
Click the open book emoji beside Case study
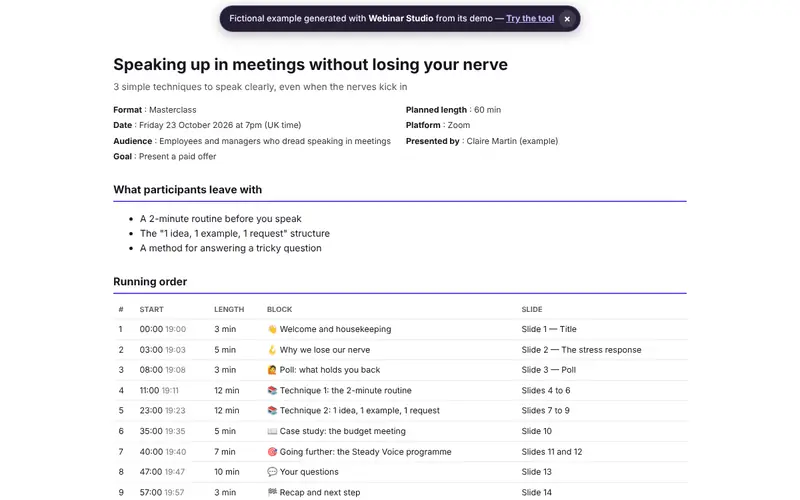(x=272, y=431)
